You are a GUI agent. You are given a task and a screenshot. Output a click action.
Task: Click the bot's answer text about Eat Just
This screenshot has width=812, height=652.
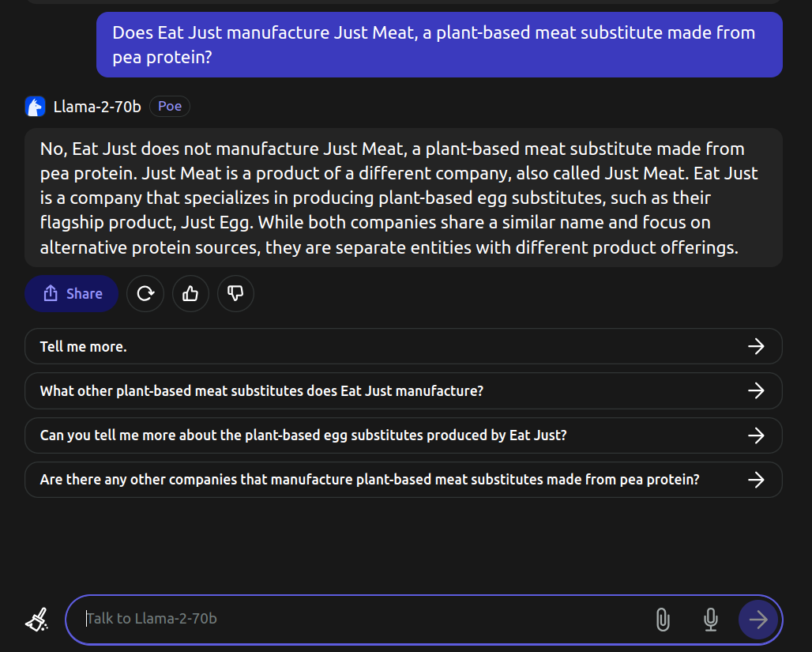tap(404, 198)
